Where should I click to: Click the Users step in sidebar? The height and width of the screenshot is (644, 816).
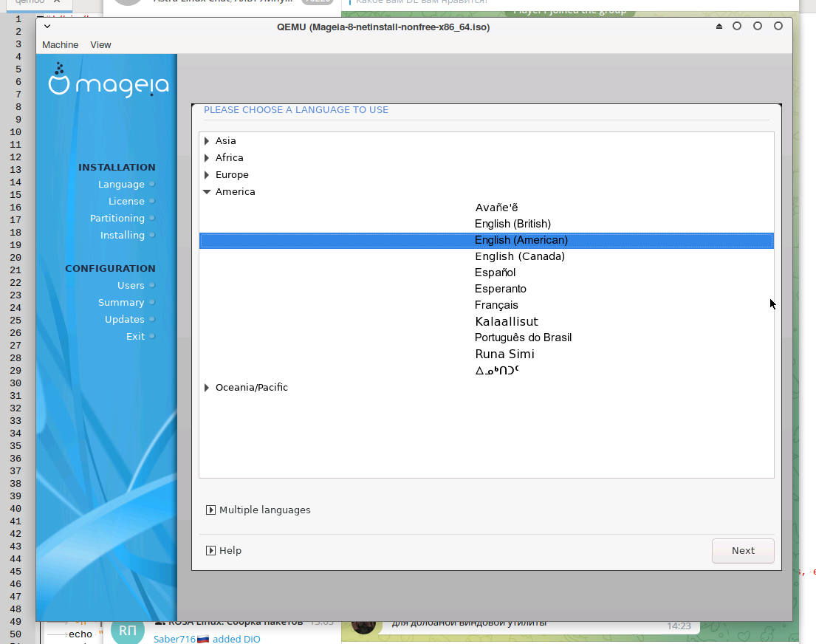(131, 285)
